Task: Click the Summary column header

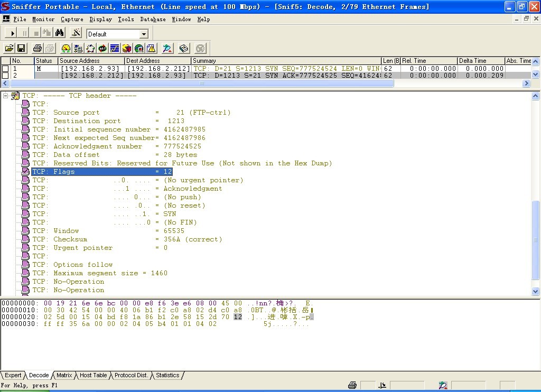Action: pyautogui.click(x=286, y=61)
